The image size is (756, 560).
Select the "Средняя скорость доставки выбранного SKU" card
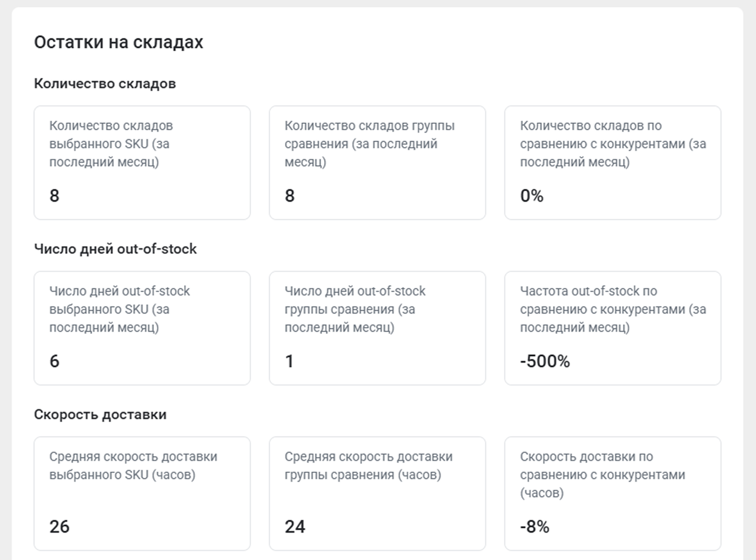[x=142, y=493]
